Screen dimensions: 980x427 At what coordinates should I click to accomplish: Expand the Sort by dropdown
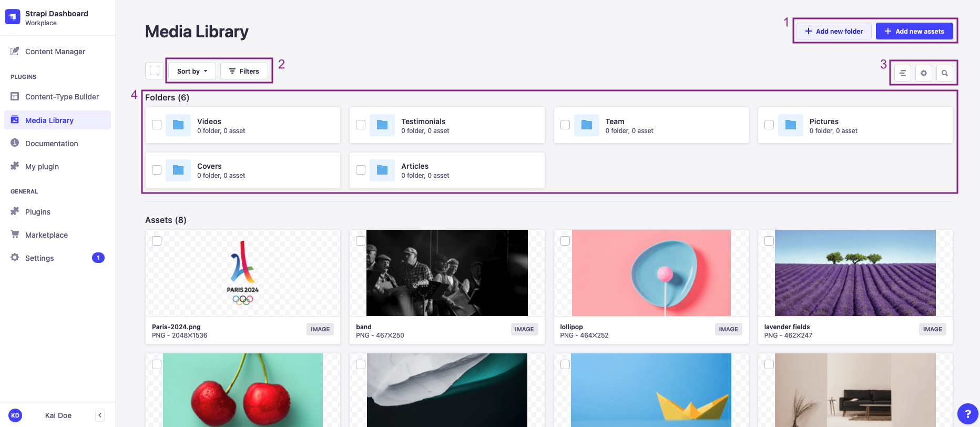click(192, 71)
